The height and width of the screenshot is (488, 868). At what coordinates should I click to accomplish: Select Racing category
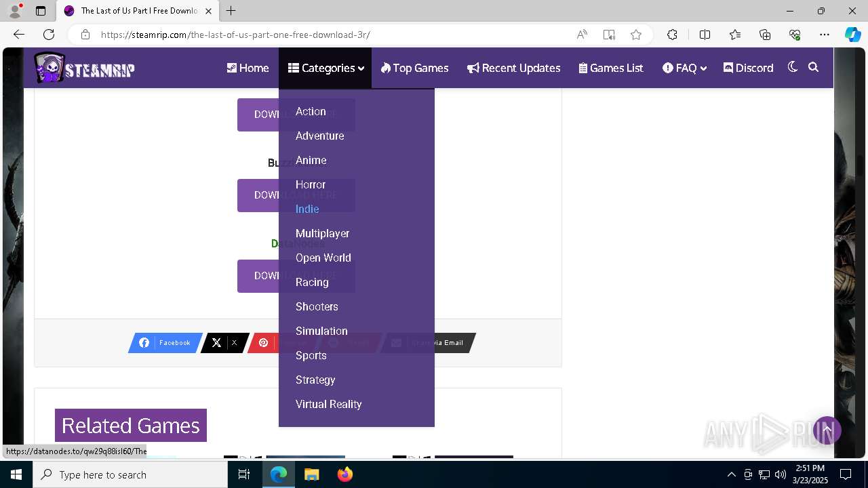(312, 282)
